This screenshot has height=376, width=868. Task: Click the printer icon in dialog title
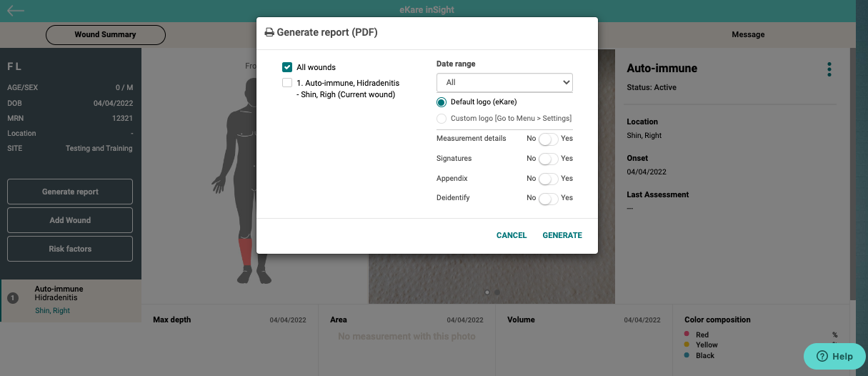coord(269,33)
